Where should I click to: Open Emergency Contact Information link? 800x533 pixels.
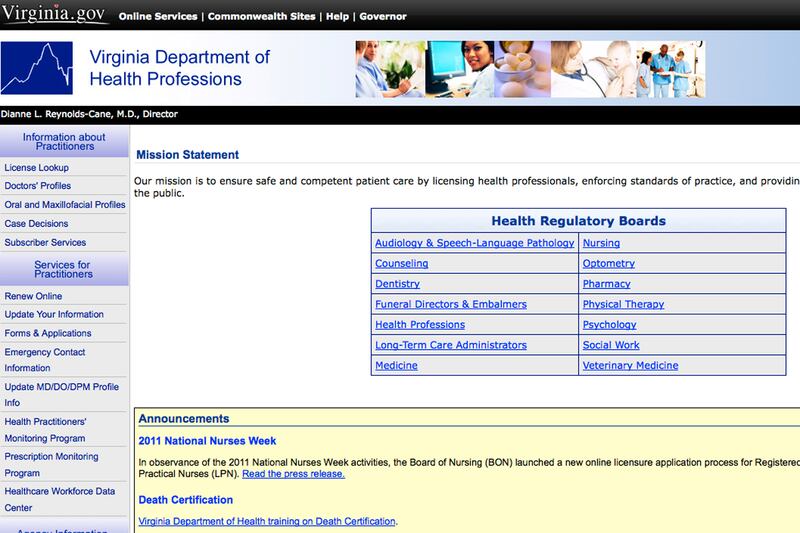click(x=45, y=360)
